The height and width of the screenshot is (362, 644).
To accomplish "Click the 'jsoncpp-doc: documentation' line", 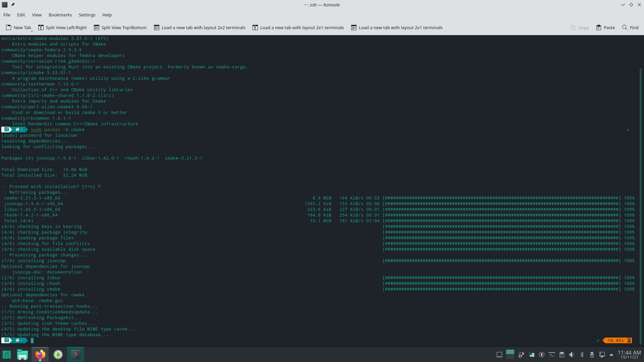I will coord(47,272).
